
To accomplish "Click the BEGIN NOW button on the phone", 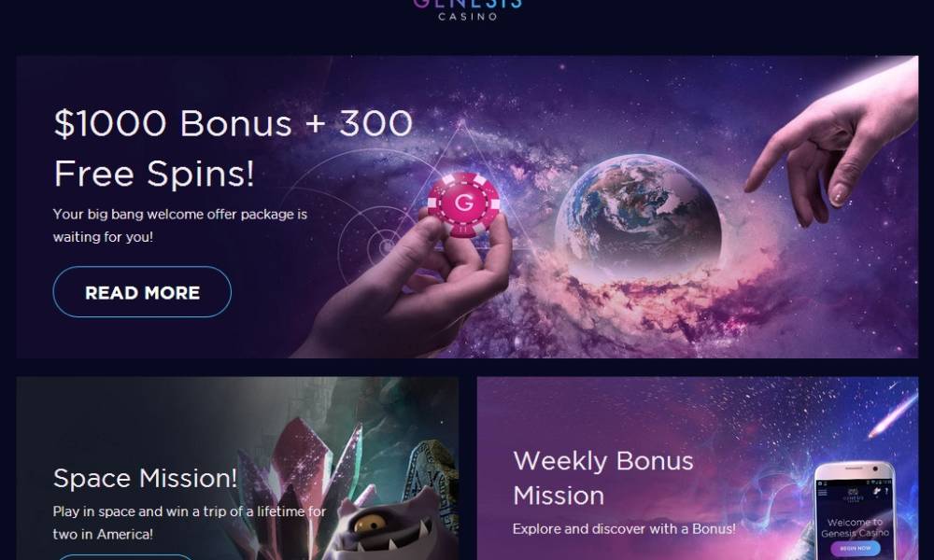I will [x=856, y=548].
